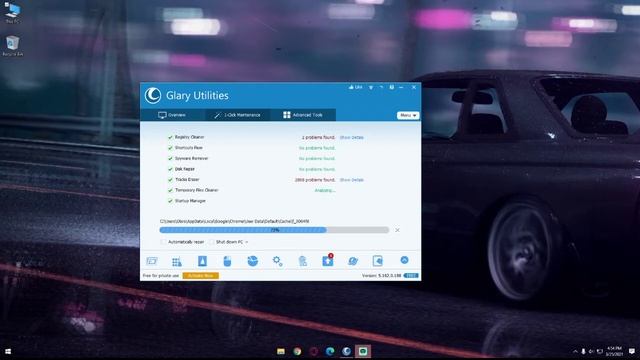Open the volume icon in system tray
Screen dimensions: 640x360
591,351
